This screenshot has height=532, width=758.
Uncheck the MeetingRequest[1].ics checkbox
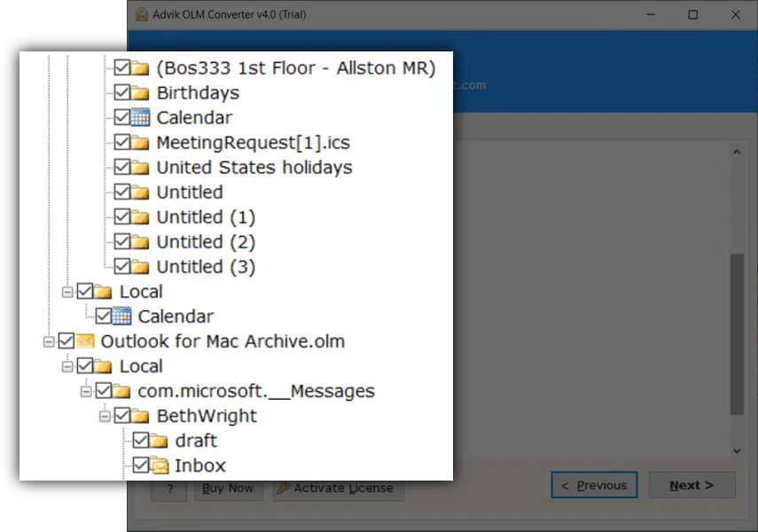[121, 142]
